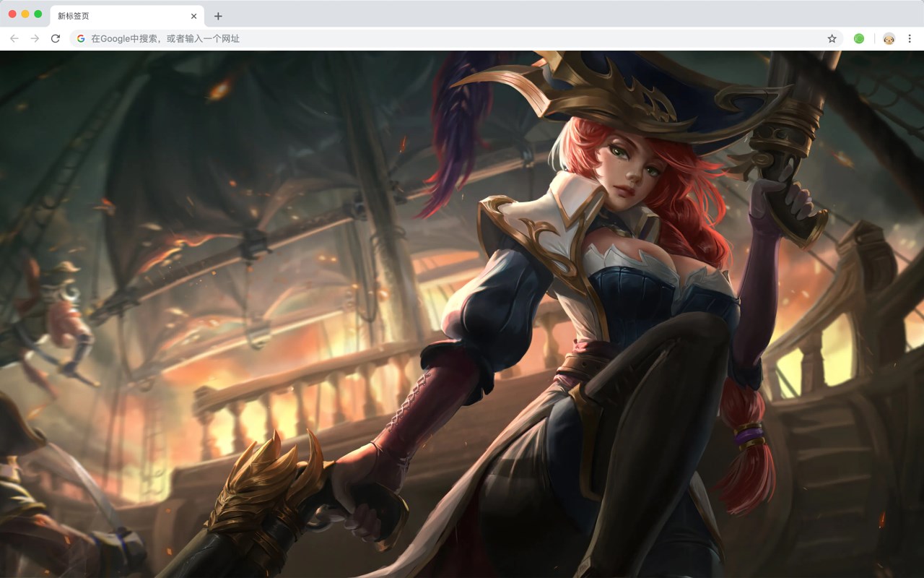The image size is (924, 578).
Task: Click the Google logo in address bar
Action: tap(81, 38)
